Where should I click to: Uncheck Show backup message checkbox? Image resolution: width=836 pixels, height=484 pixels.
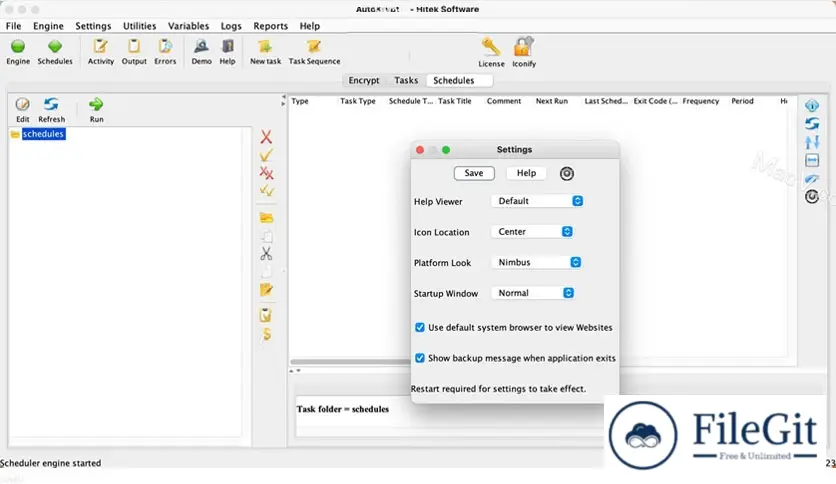(x=420, y=358)
